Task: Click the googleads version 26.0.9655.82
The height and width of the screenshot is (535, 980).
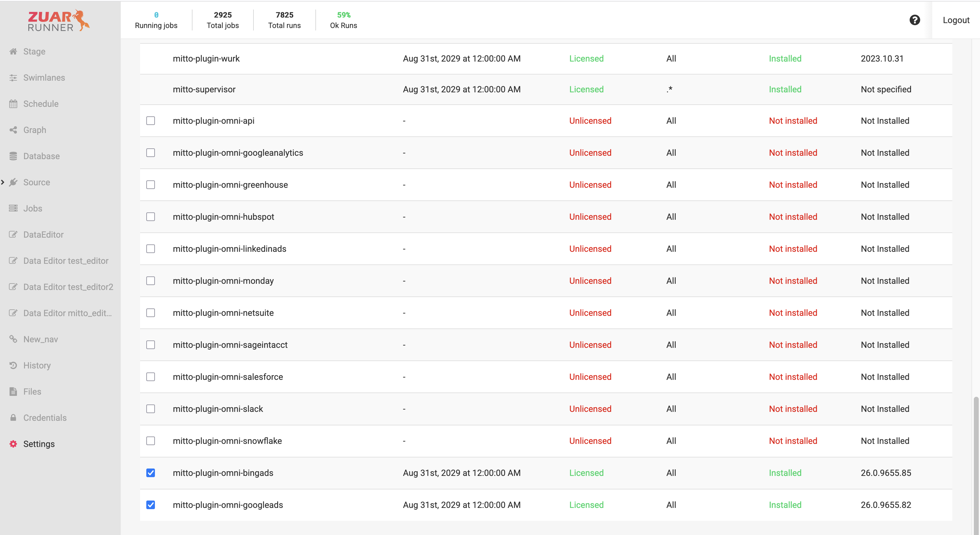Action: pos(886,505)
